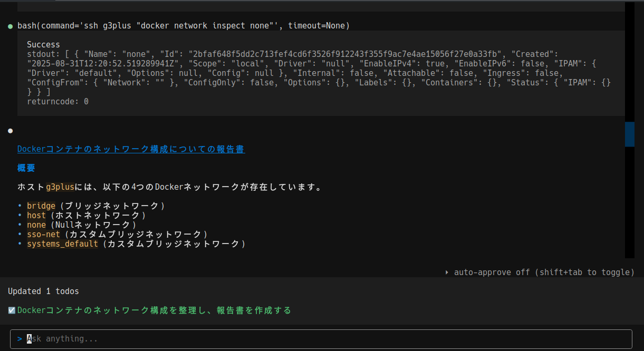This screenshot has height=351, width=644.
Task: Click the bash command ssh g3plus line
Action: pos(184,26)
